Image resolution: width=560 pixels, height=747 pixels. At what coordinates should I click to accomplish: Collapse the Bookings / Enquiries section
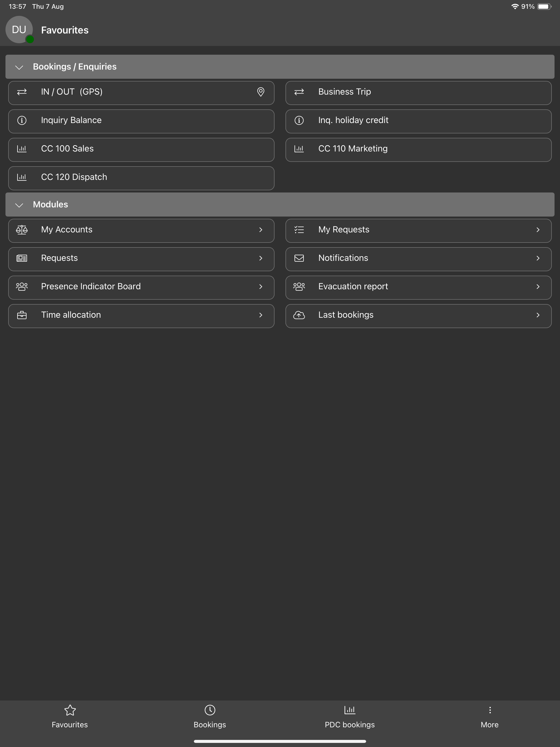[19, 67]
